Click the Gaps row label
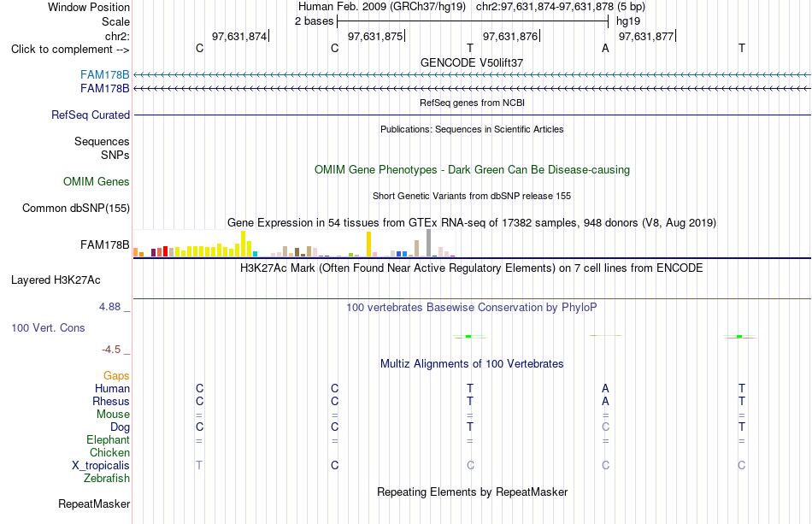This screenshot has height=524, width=812. 116,375
